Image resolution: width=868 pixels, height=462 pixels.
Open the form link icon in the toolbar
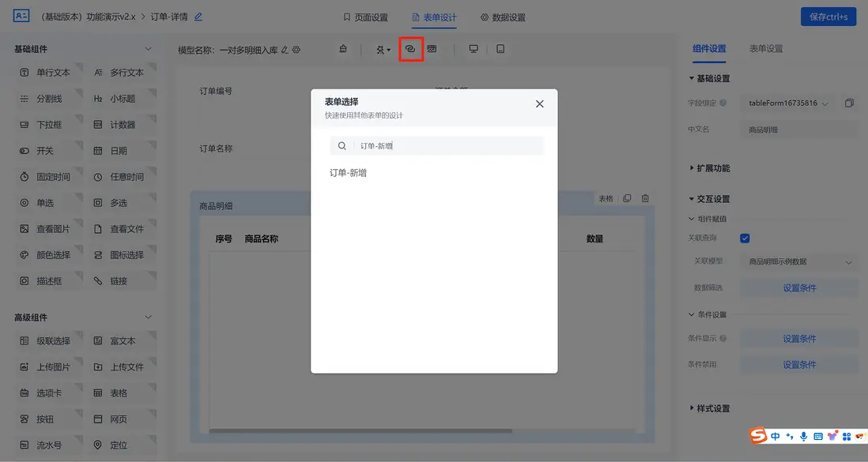(410, 48)
